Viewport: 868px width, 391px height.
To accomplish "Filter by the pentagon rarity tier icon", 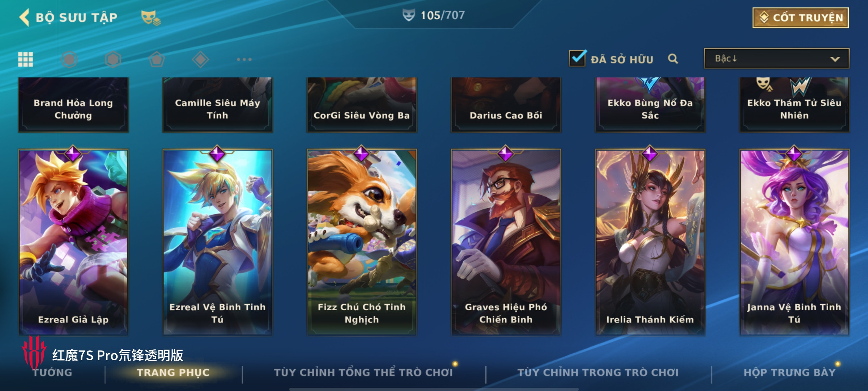I will click(x=157, y=59).
